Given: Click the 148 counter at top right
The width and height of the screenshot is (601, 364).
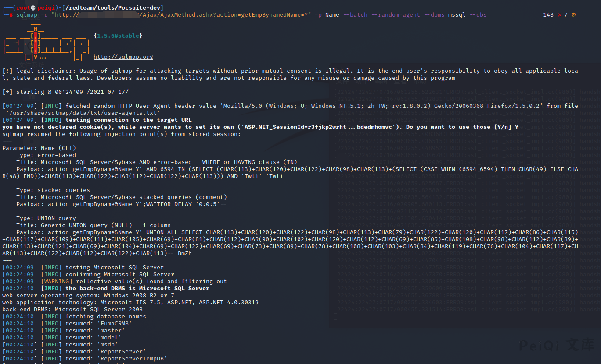Looking at the screenshot, I should point(548,15).
